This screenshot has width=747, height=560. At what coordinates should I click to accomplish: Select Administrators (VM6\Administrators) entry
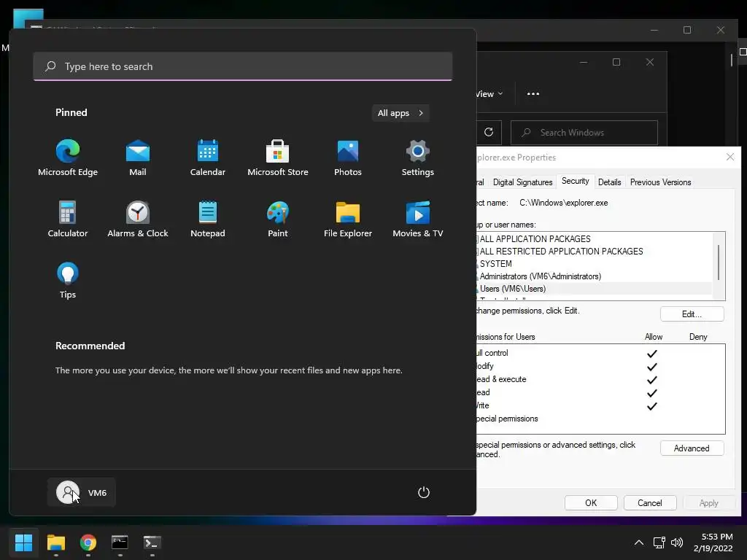pos(541,276)
